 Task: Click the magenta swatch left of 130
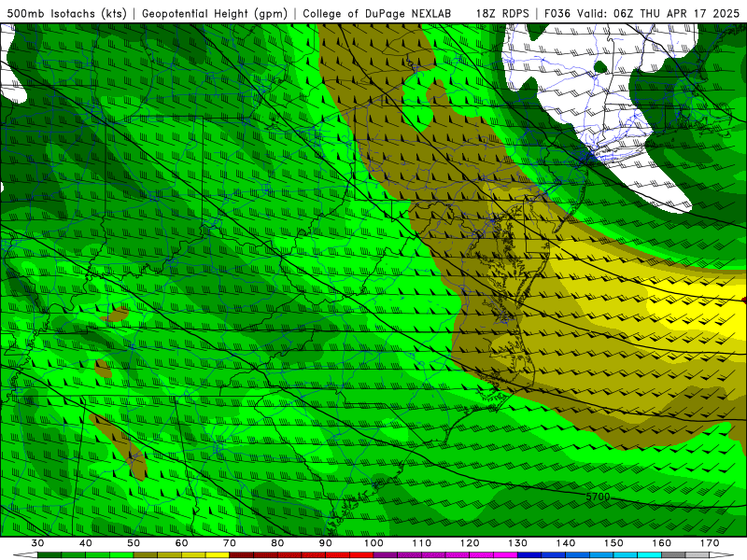pos(505,555)
